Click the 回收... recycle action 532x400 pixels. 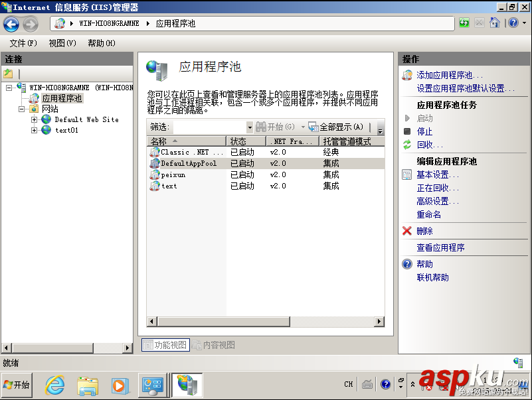tap(430, 145)
